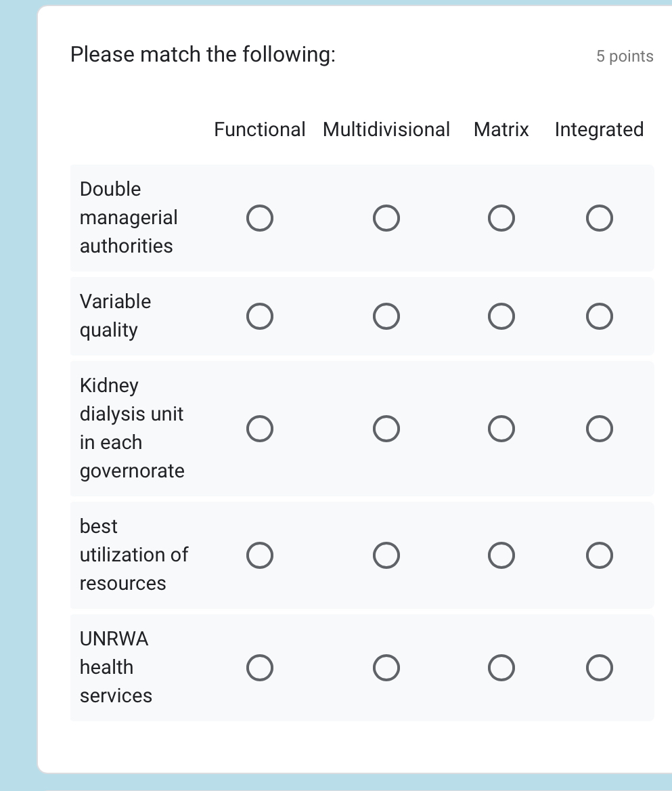Screen dimensions: 672x791
Task: Select Integrated for UNRWA health services
Action: [x=599, y=667]
